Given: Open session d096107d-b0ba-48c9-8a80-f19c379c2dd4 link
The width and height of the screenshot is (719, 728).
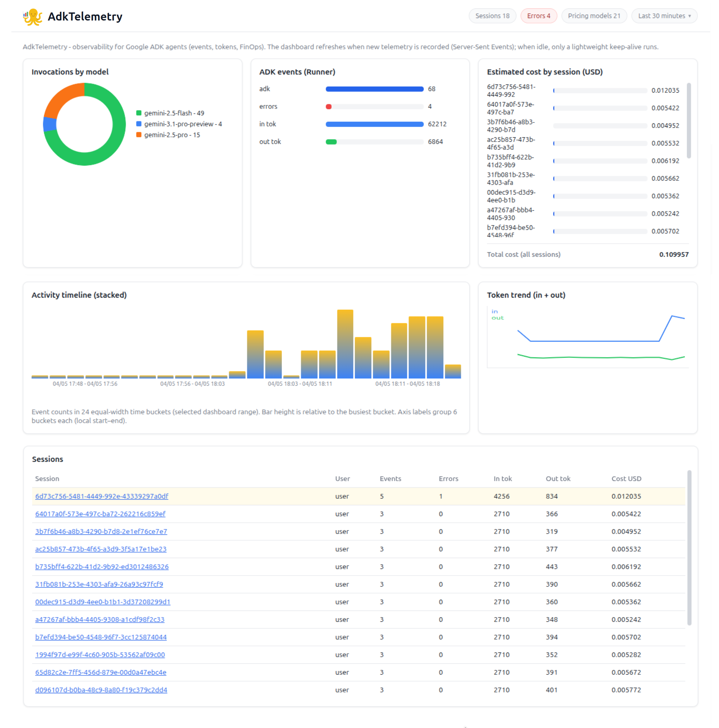Looking at the screenshot, I should [x=101, y=690].
